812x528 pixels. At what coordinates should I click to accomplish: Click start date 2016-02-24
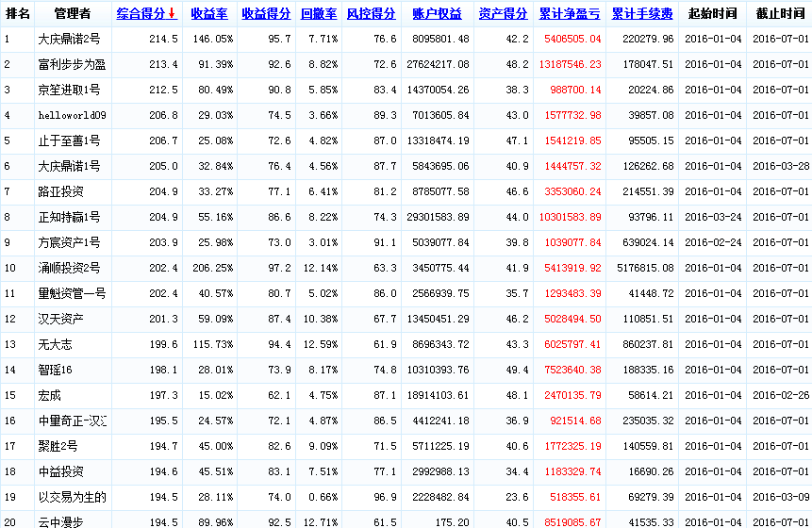coord(713,242)
